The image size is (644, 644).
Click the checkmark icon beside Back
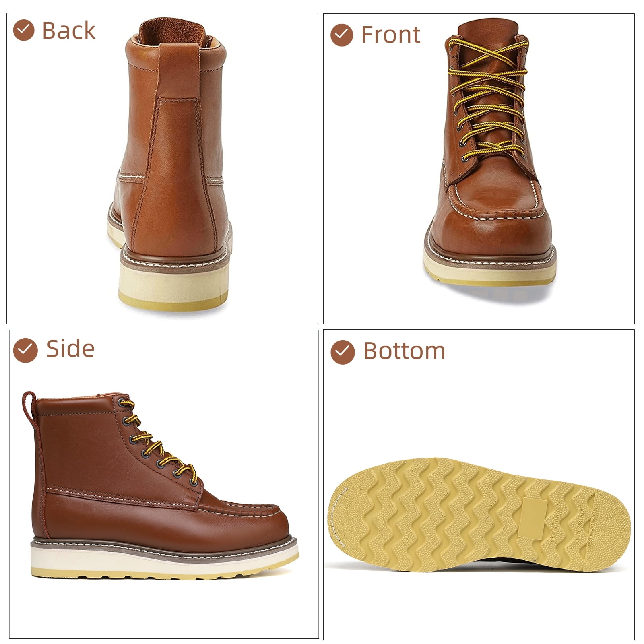pos(24,30)
